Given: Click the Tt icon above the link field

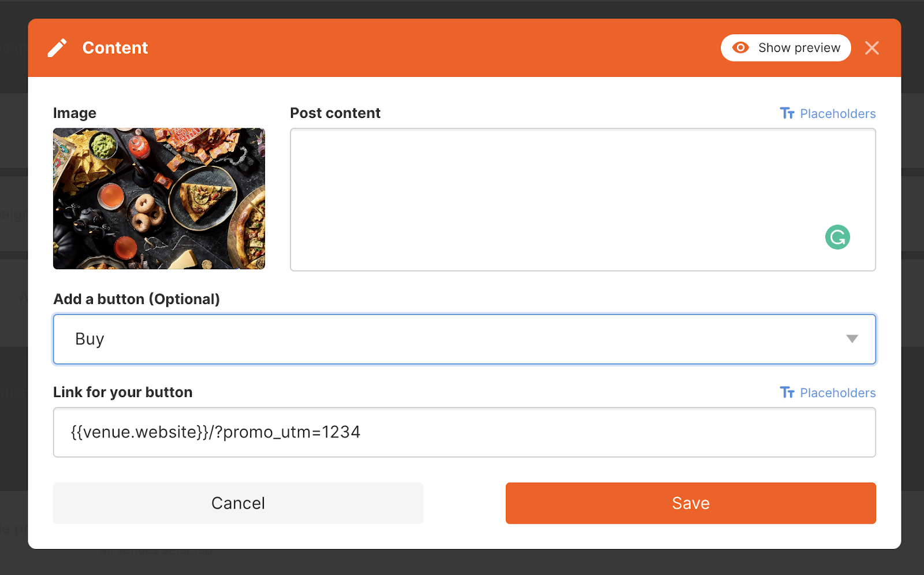Looking at the screenshot, I should 787,392.
